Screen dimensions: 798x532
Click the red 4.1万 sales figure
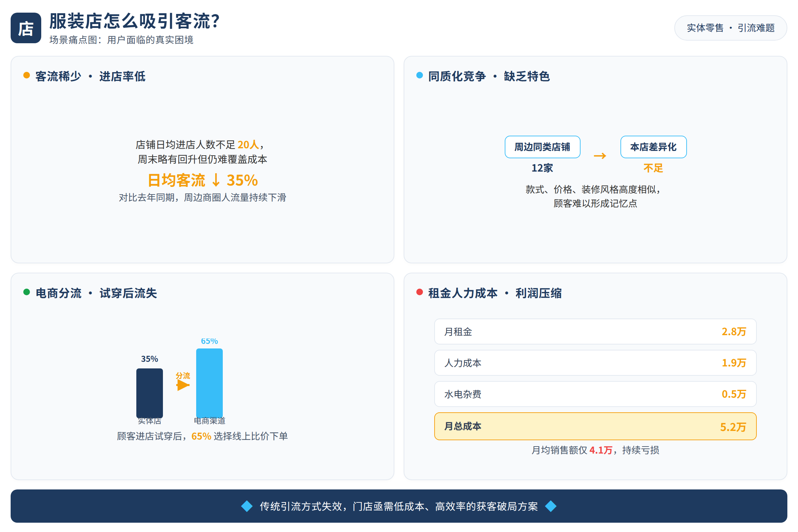click(601, 450)
